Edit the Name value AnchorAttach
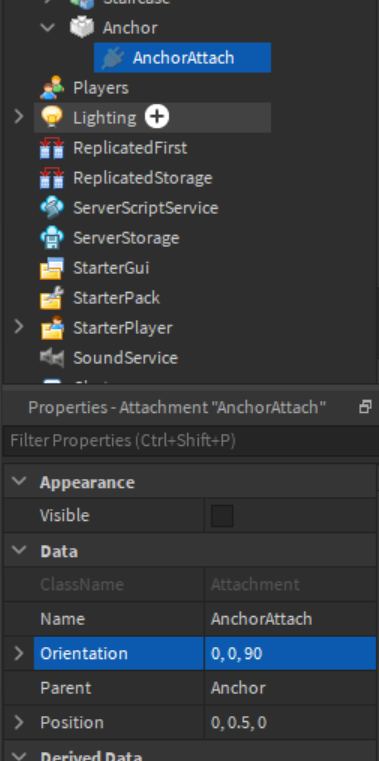The width and height of the screenshot is (379, 761). (x=290, y=619)
